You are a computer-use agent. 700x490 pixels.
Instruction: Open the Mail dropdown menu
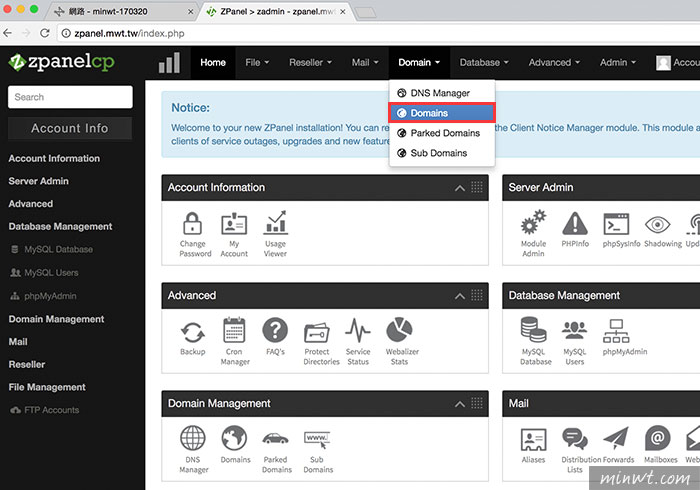(x=365, y=62)
